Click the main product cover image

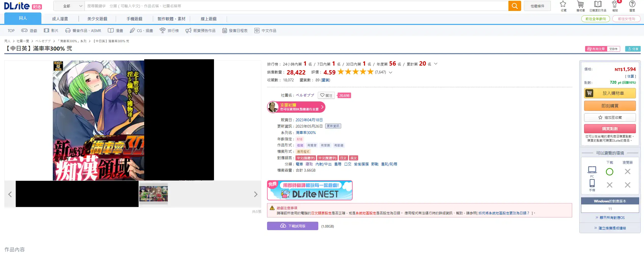[133, 120]
